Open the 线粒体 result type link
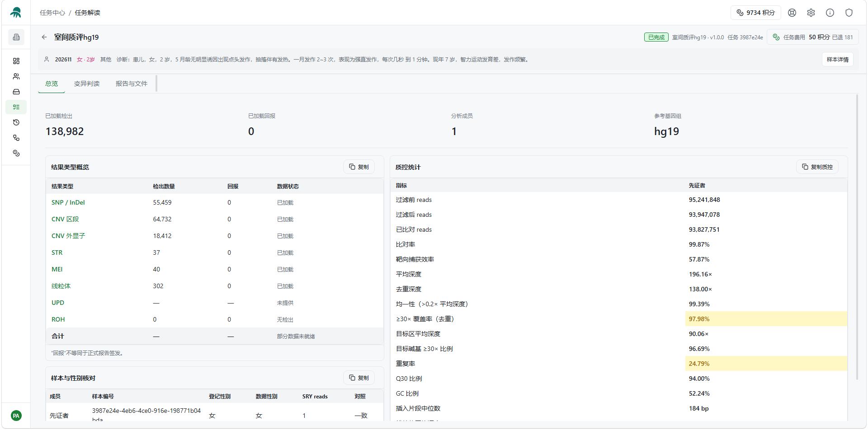This screenshot has width=868, height=430. pyautogui.click(x=61, y=286)
